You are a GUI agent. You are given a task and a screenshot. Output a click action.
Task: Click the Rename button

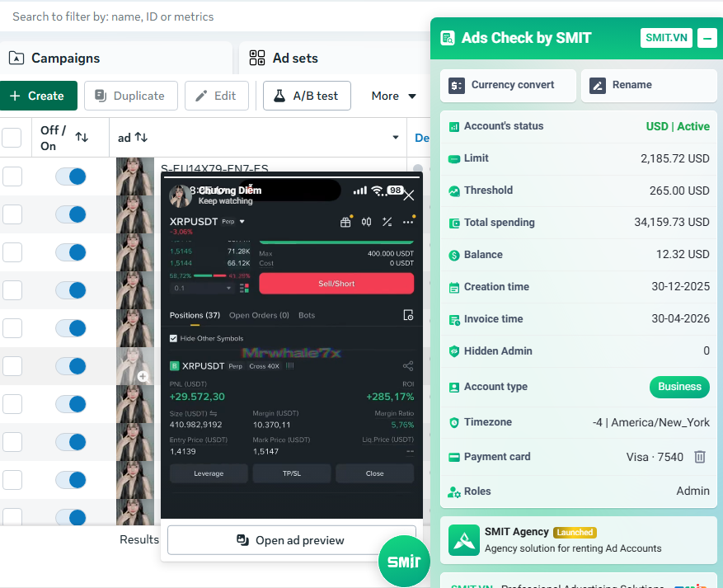coord(650,85)
